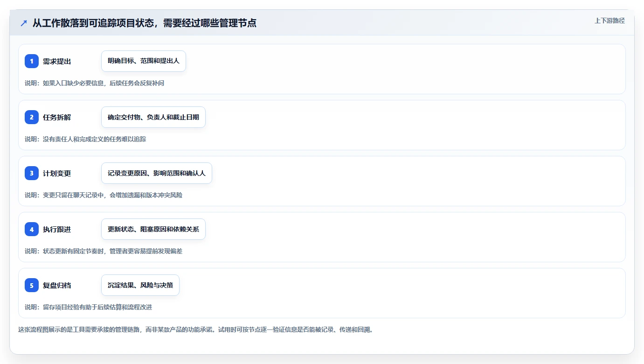Image resolution: width=644 pixels, height=364 pixels.
Task: Click the arrow icon beside the title
Action: point(23,23)
